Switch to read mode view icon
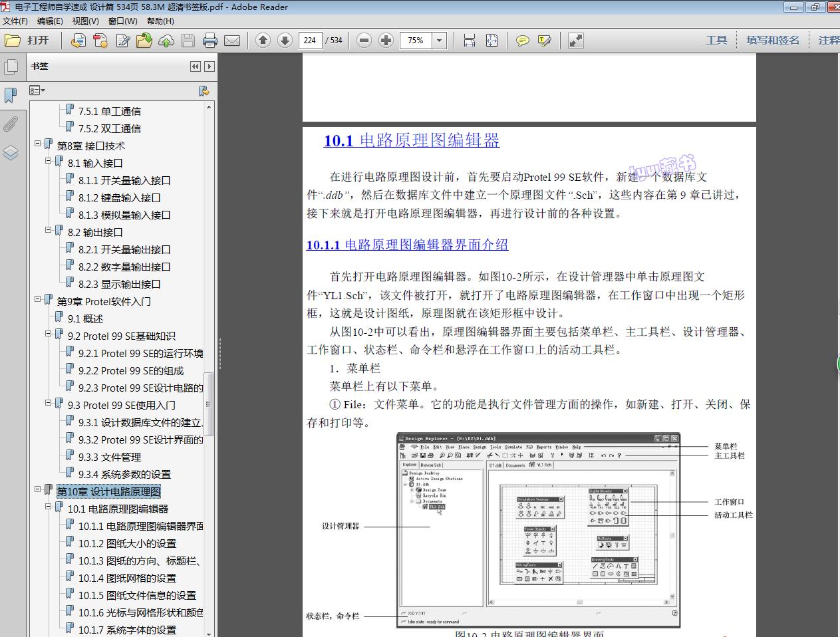The height and width of the screenshot is (637, 840). point(576,41)
